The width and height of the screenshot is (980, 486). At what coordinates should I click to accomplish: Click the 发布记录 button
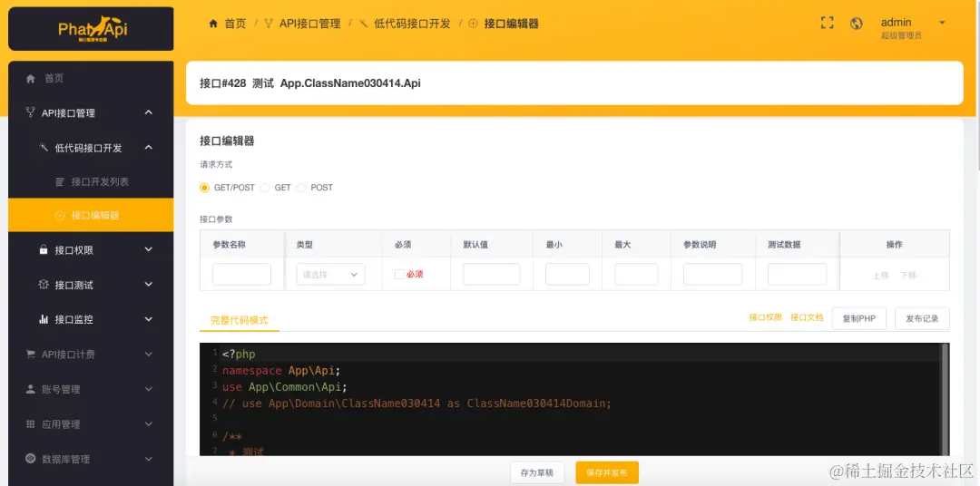[x=922, y=318]
